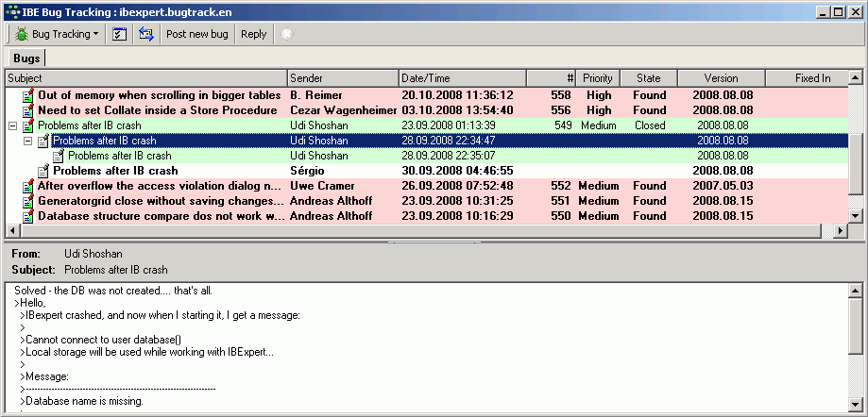Click icon of Need to set Collate row
This screenshot has height=417, width=868.
pyautogui.click(x=28, y=110)
